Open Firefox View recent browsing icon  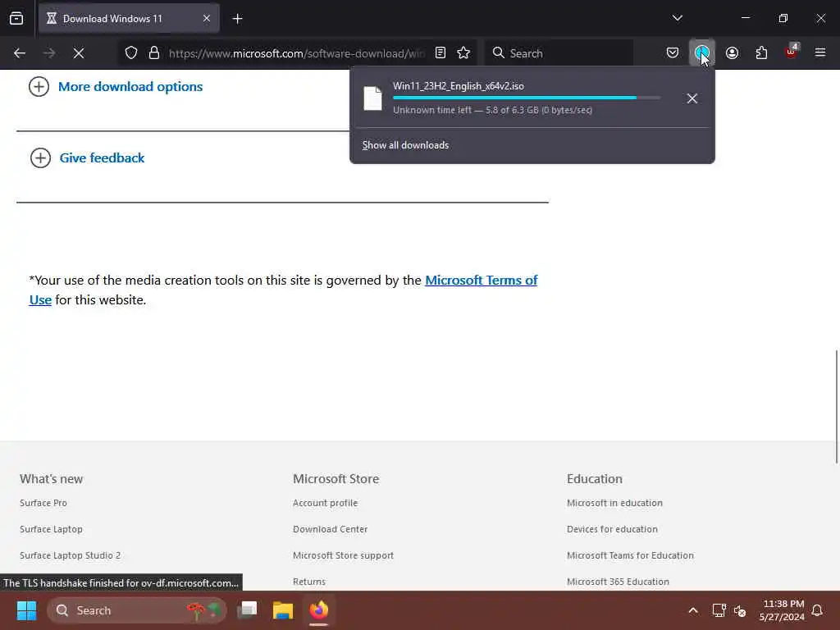(x=16, y=19)
